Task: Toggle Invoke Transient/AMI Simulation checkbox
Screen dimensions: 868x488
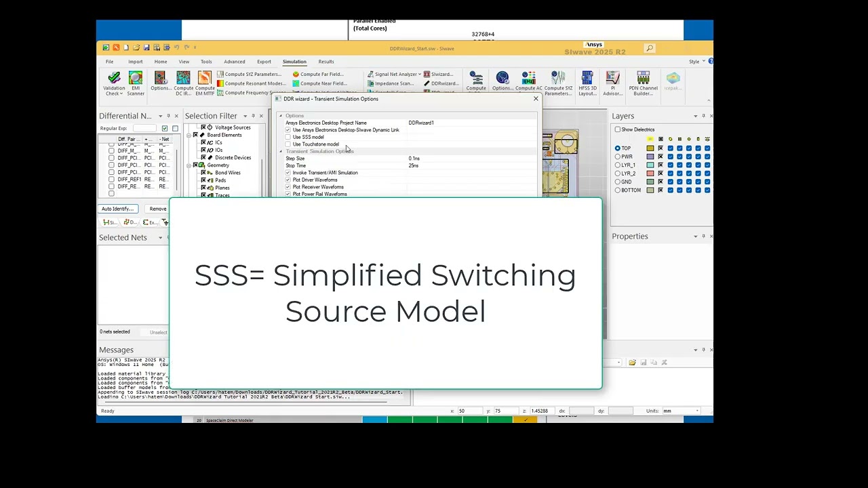Action: [288, 173]
